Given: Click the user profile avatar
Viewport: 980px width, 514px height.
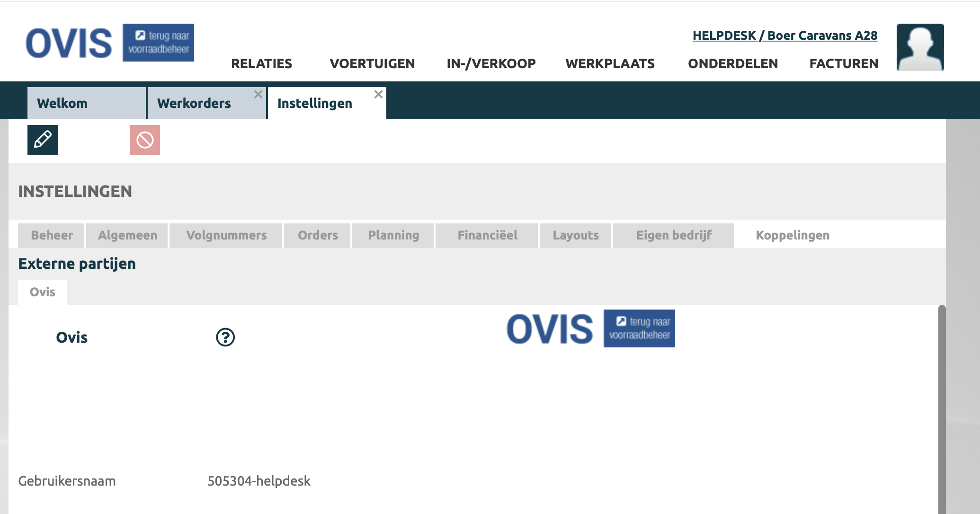Looking at the screenshot, I should click(x=920, y=47).
